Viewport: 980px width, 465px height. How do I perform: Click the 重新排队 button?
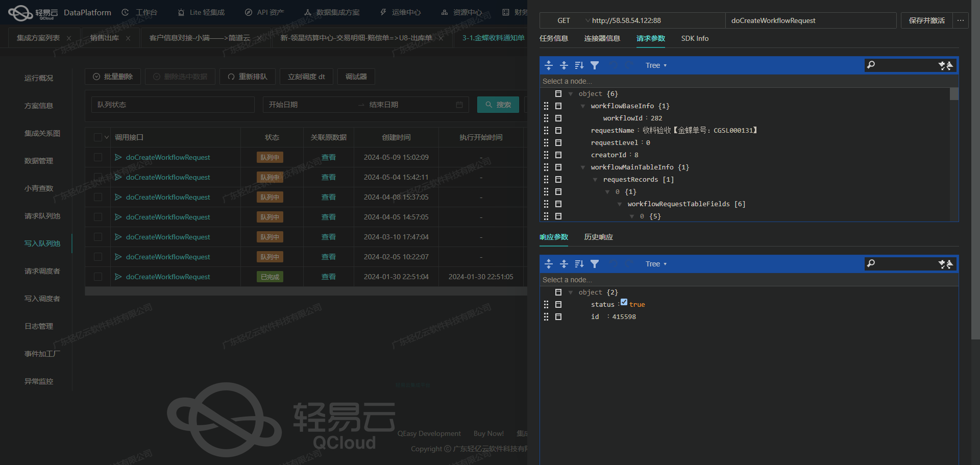pos(248,77)
